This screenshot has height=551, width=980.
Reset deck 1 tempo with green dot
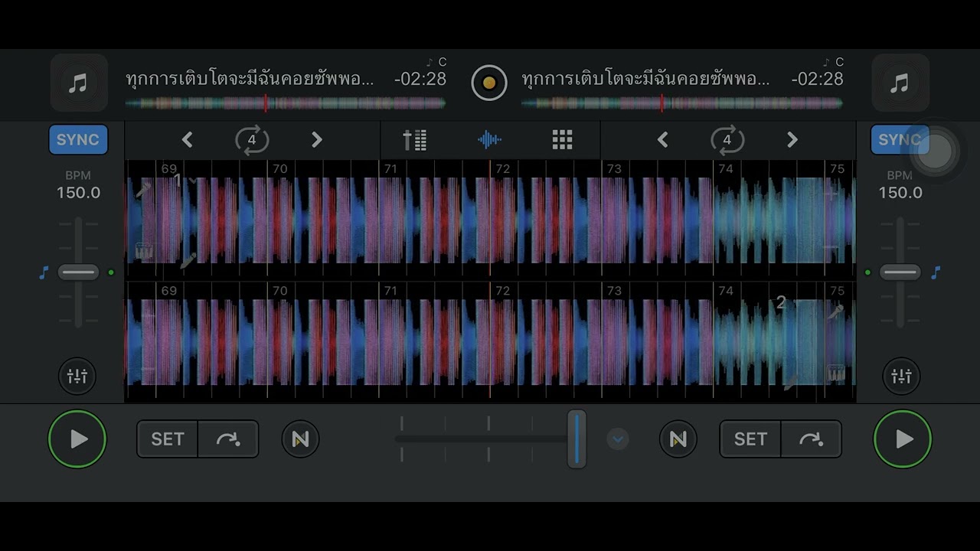tap(111, 272)
